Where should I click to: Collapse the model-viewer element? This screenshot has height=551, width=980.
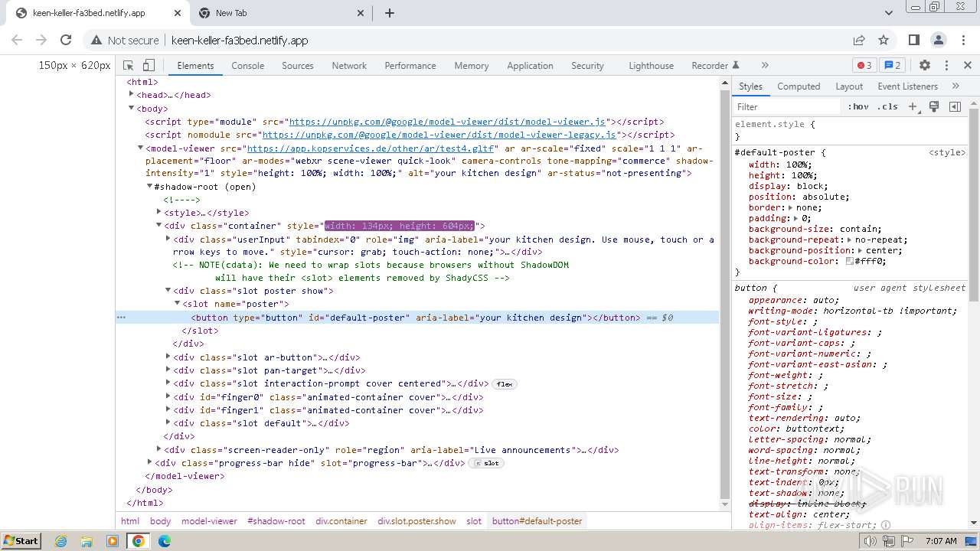(x=141, y=148)
